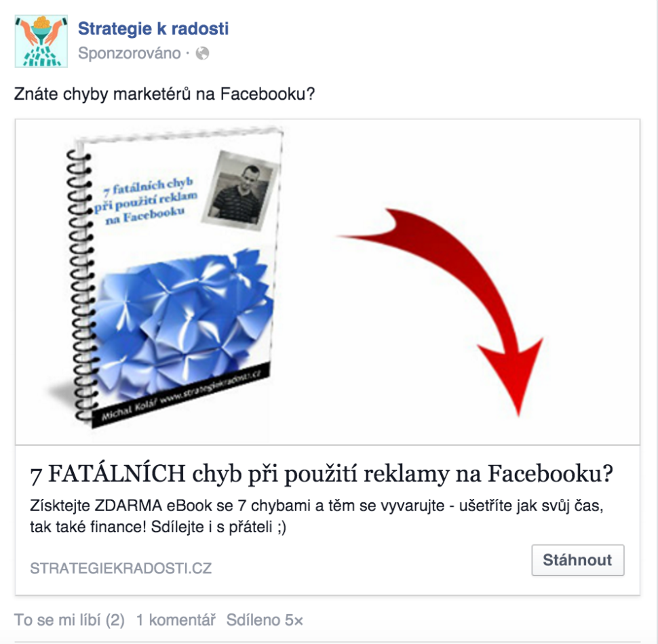Click the Znáte chyby marketérů post text
Viewport: 658px width, 644px height.
click(164, 94)
